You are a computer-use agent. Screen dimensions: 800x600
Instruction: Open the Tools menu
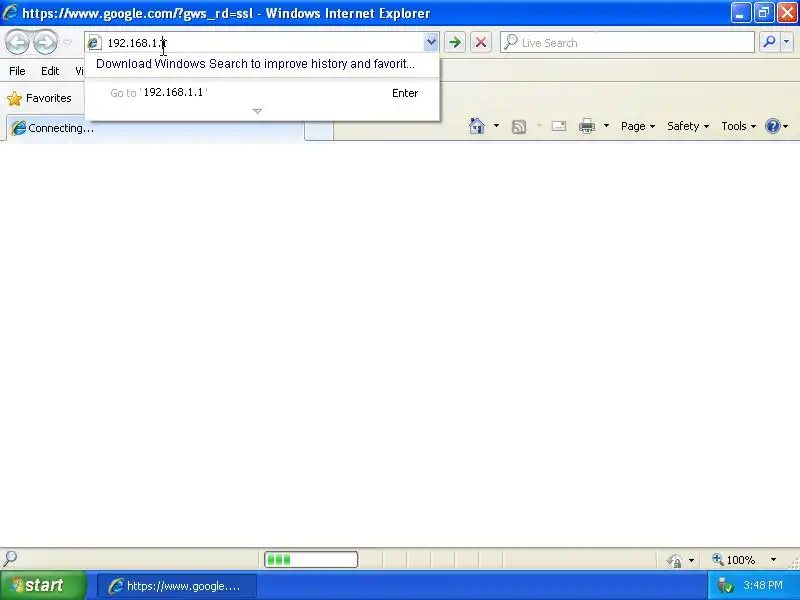[738, 126]
